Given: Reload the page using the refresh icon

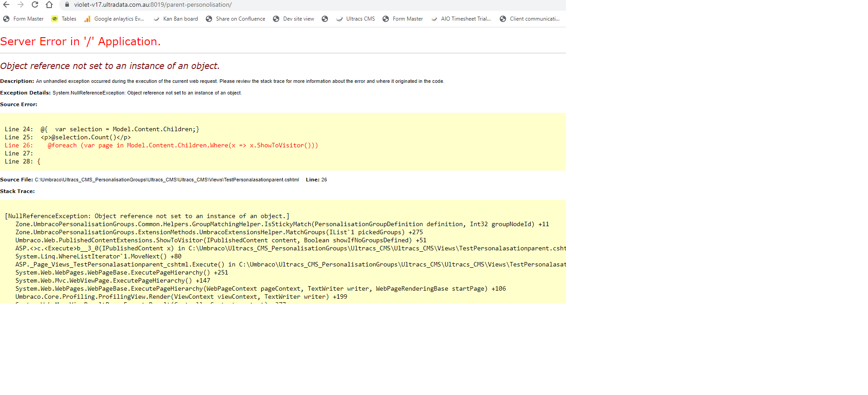Looking at the screenshot, I should pos(35,4).
